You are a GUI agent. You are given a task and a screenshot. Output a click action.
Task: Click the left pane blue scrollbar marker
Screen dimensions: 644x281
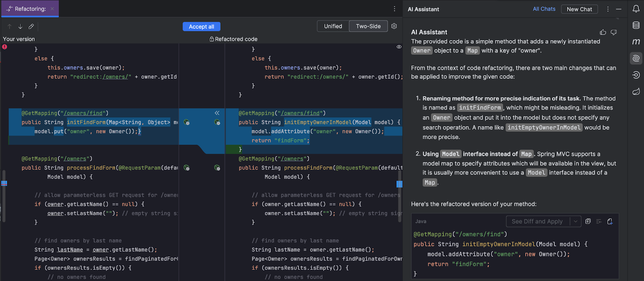coord(4,183)
